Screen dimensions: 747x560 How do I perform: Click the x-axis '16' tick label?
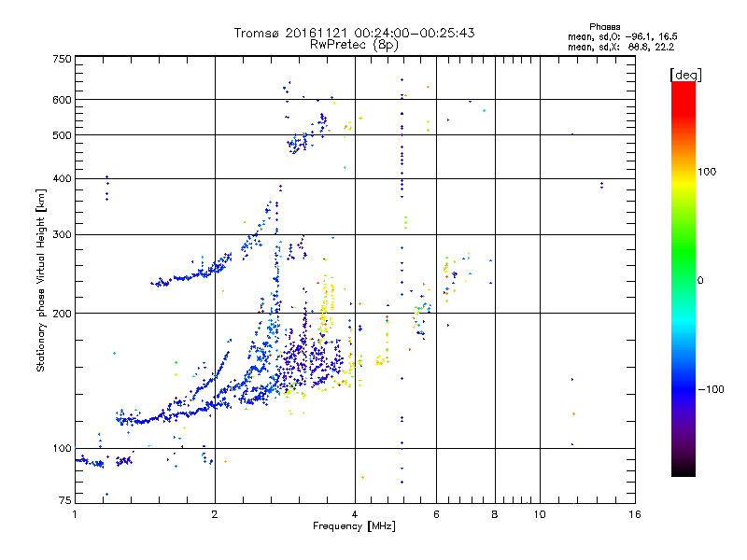click(635, 514)
